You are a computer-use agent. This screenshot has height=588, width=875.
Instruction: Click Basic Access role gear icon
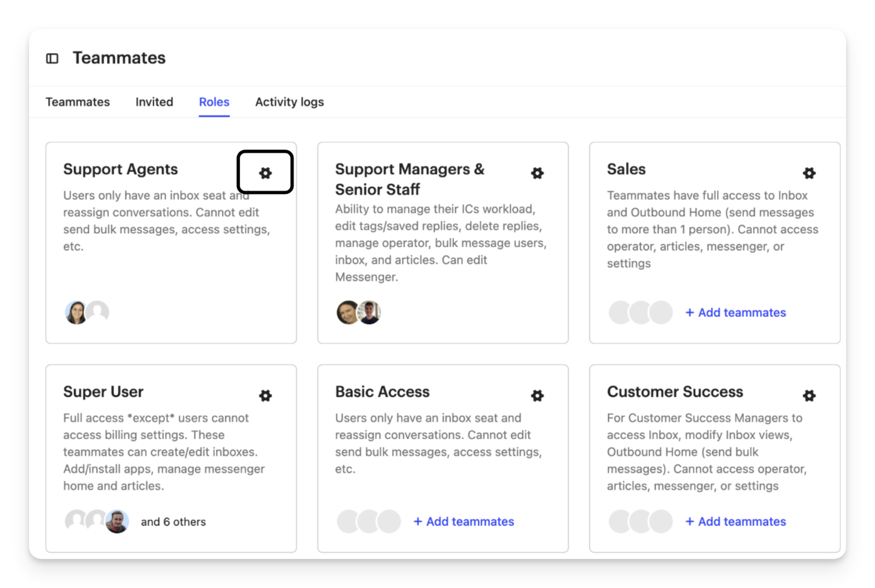pyautogui.click(x=537, y=396)
